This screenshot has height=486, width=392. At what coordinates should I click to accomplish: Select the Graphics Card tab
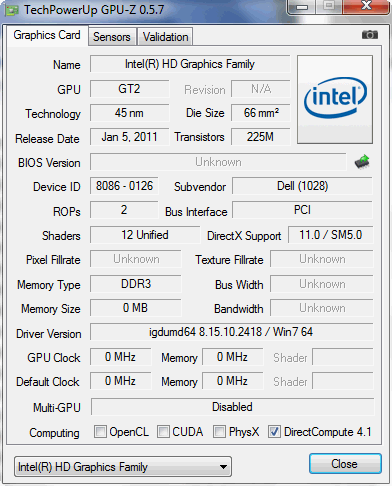pos(47,35)
